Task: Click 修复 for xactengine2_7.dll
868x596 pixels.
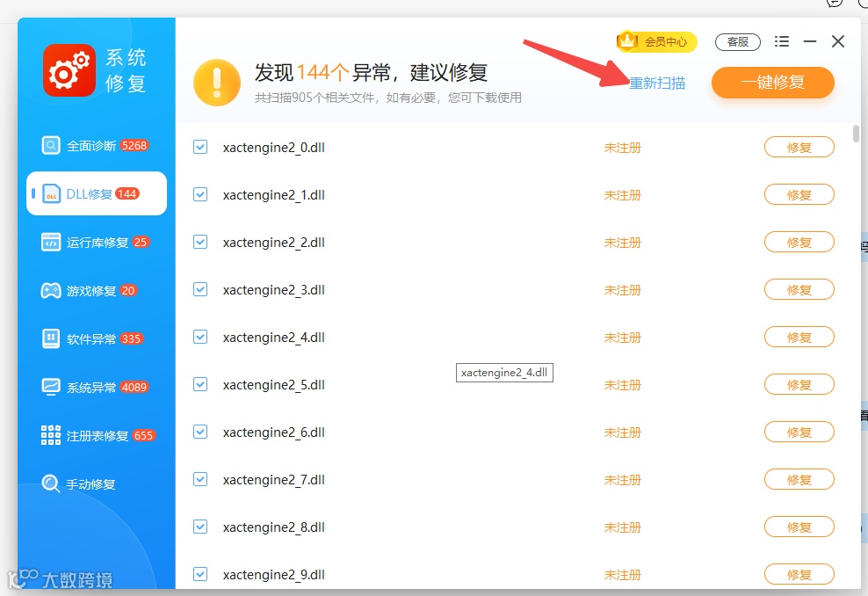Action: click(799, 480)
